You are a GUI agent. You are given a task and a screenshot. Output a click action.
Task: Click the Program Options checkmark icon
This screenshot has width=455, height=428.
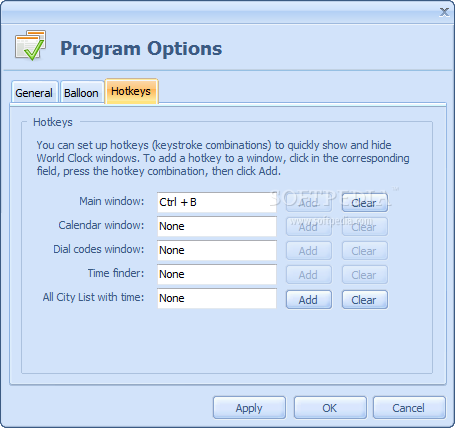click(30, 45)
